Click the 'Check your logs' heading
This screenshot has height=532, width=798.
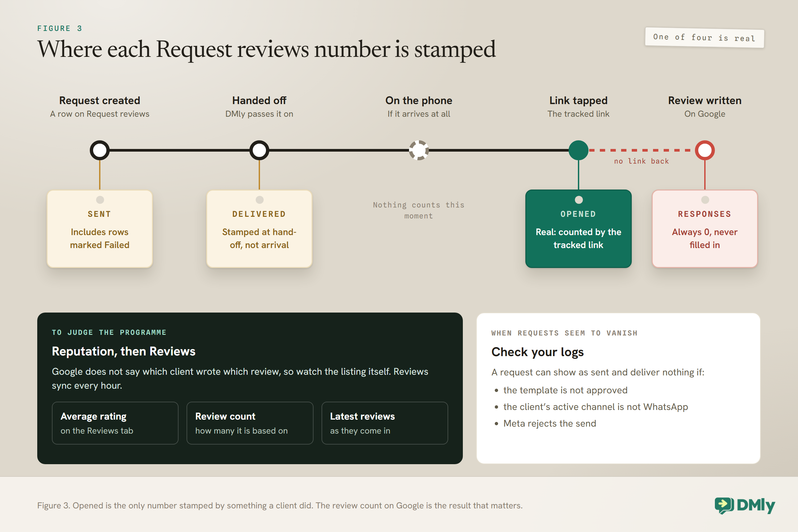click(x=537, y=352)
